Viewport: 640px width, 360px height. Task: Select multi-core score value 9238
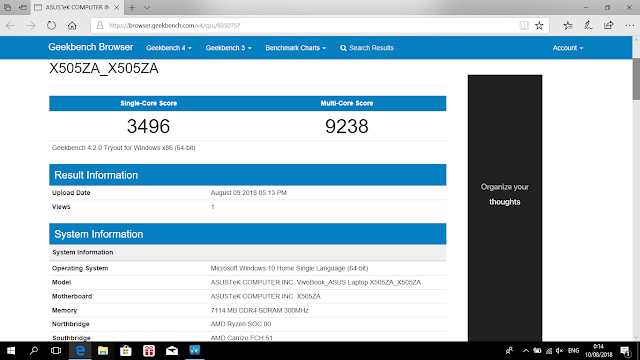click(x=347, y=126)
